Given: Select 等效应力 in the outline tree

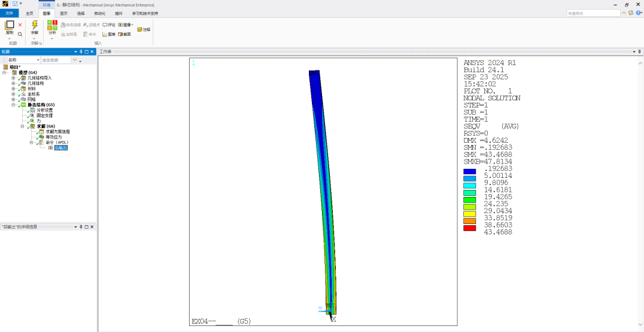Looking at the screenshot, I should point(53,137).
